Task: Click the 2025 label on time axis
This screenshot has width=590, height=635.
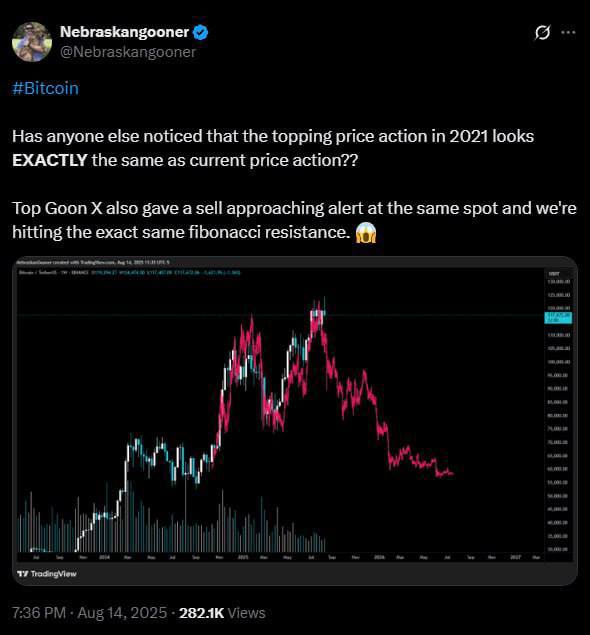Action: pos(243,557)
